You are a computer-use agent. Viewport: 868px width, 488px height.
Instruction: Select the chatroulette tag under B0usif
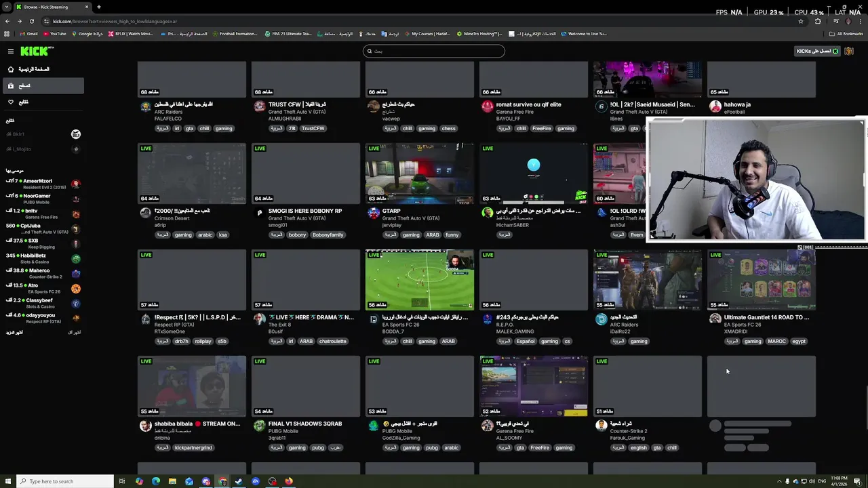[333, 341]
